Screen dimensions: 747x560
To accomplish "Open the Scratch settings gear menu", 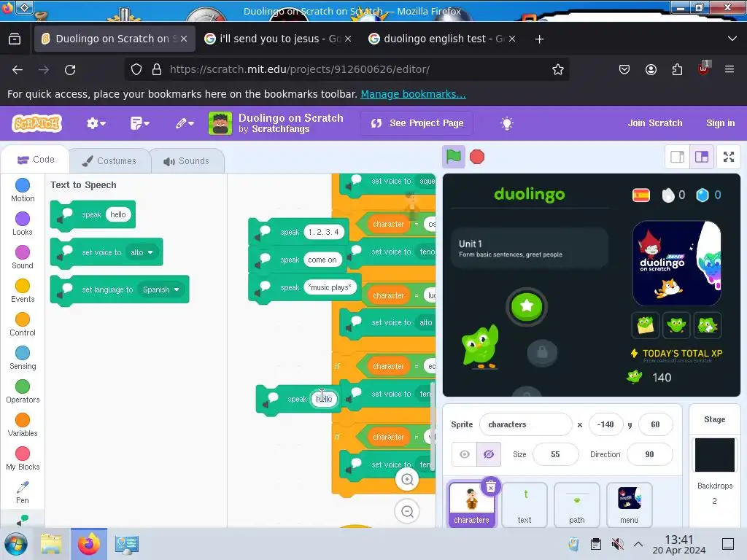I will (x=96, y=123).
